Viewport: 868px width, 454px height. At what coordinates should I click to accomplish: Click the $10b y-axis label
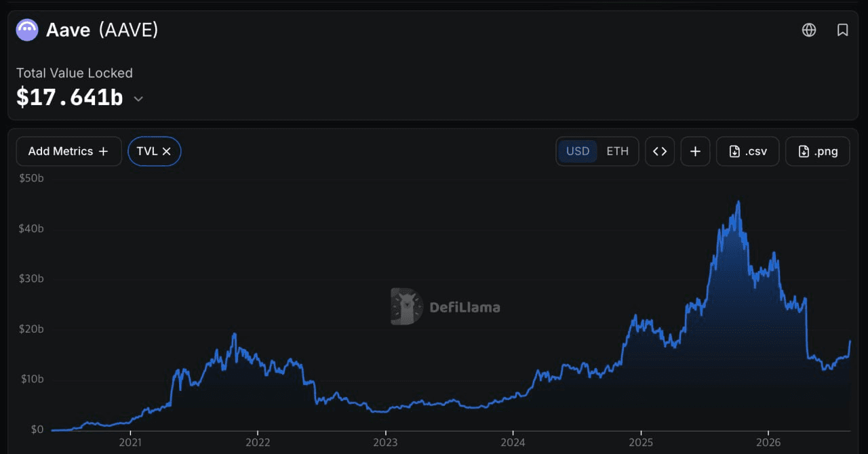tap(31, 379)
